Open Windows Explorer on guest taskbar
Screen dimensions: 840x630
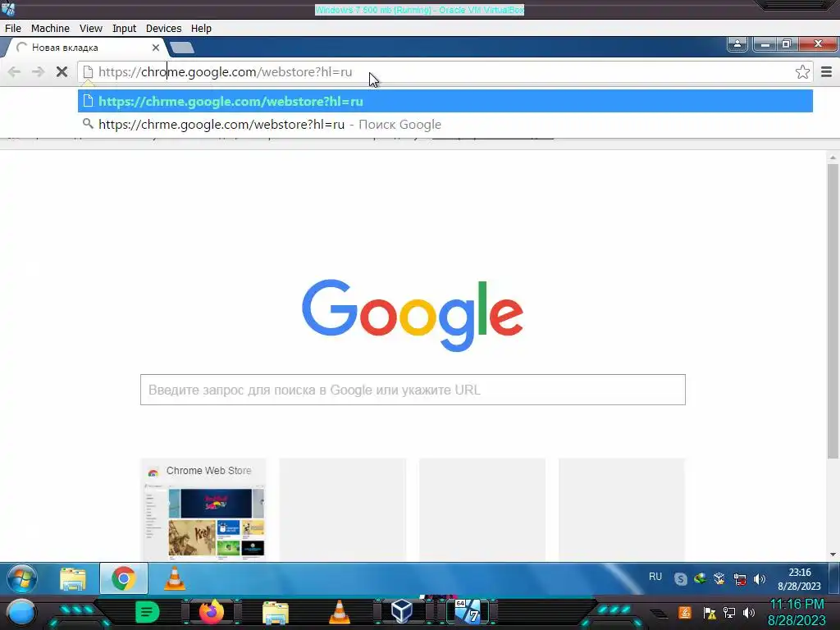[73, 578]
